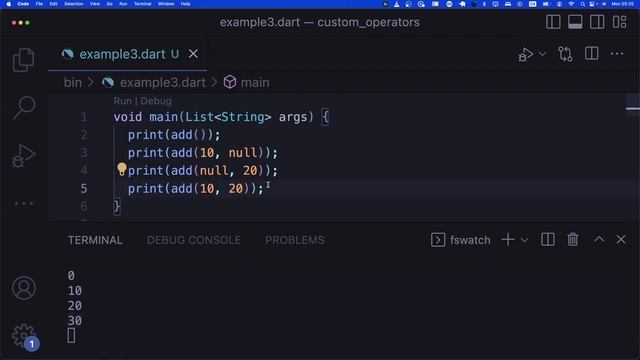Image resolution: width=640 pixels, height=360 pixels.
Task: Open the Code menu in menu bar
Action: (x=23, y=4)
